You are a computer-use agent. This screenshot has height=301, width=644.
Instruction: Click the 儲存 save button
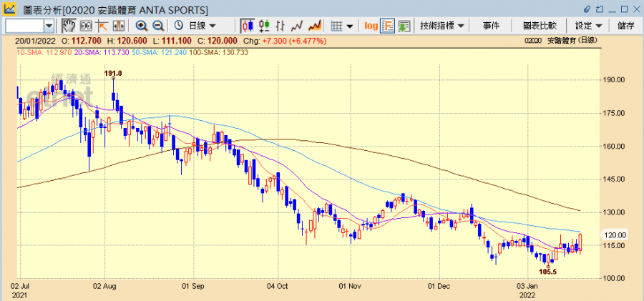pyautogui.click(x=625, y=26)
